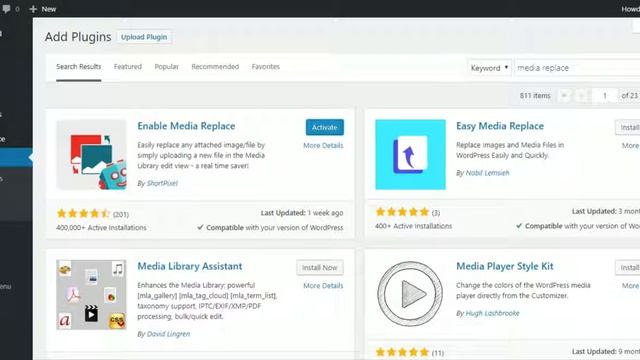
Task: Click the Media Player Style Kit play icon
Action: tap(410, 294)
